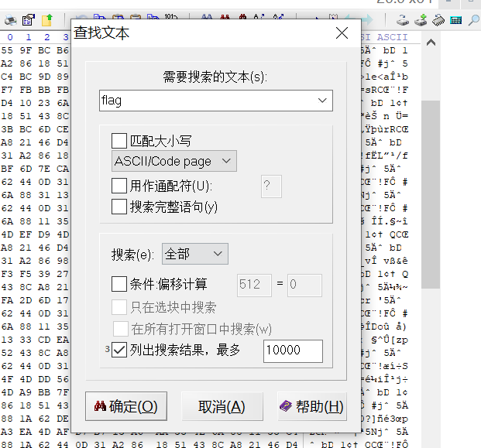
Task: Open the 搜索(e) direction dropdown 全部
Action: pos(195,254)
